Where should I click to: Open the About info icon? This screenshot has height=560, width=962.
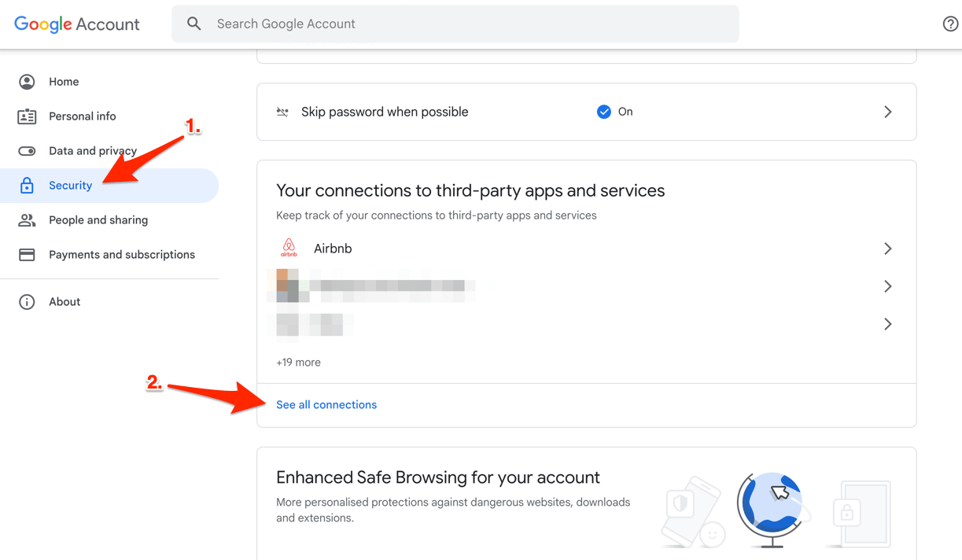(27, 301)
